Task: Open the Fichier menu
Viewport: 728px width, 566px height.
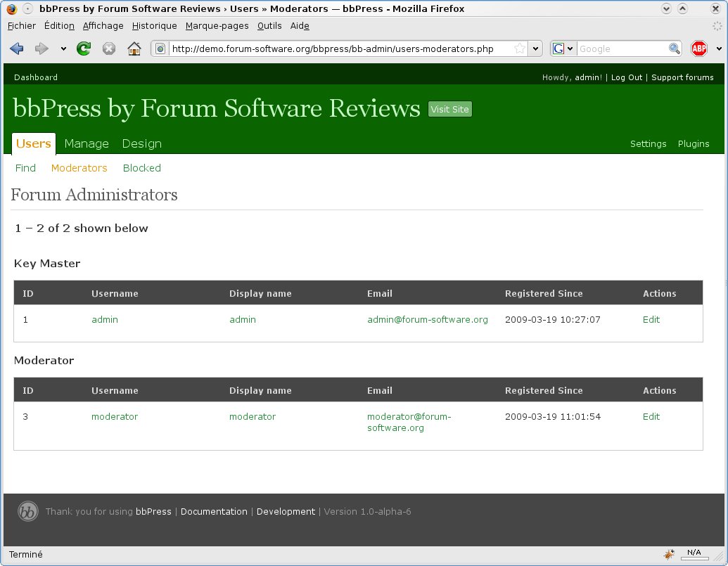Action: click(22, 26)
